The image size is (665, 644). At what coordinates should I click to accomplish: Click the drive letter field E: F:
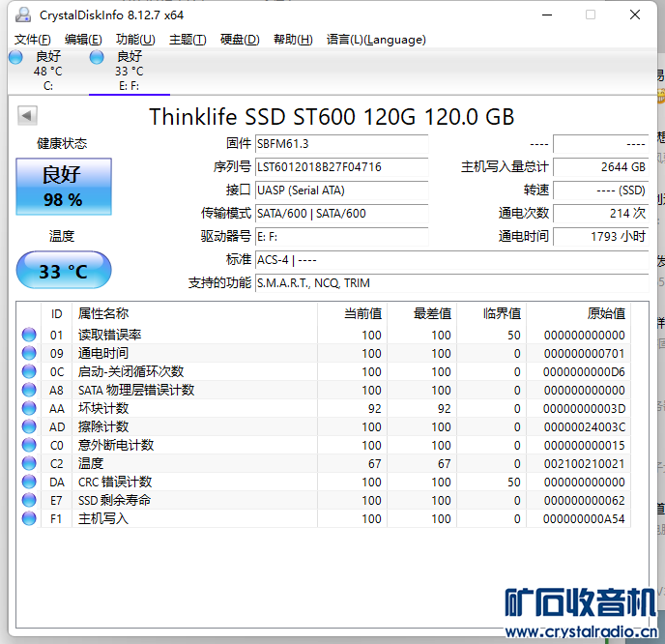click(x=341, y=237)
